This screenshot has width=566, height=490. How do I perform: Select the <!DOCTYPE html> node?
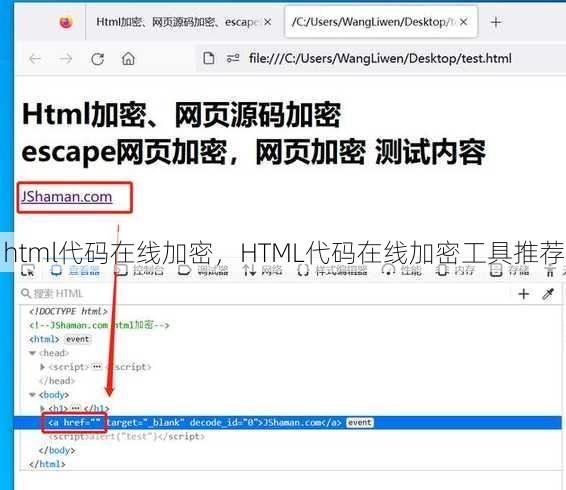tap(68, 311)
